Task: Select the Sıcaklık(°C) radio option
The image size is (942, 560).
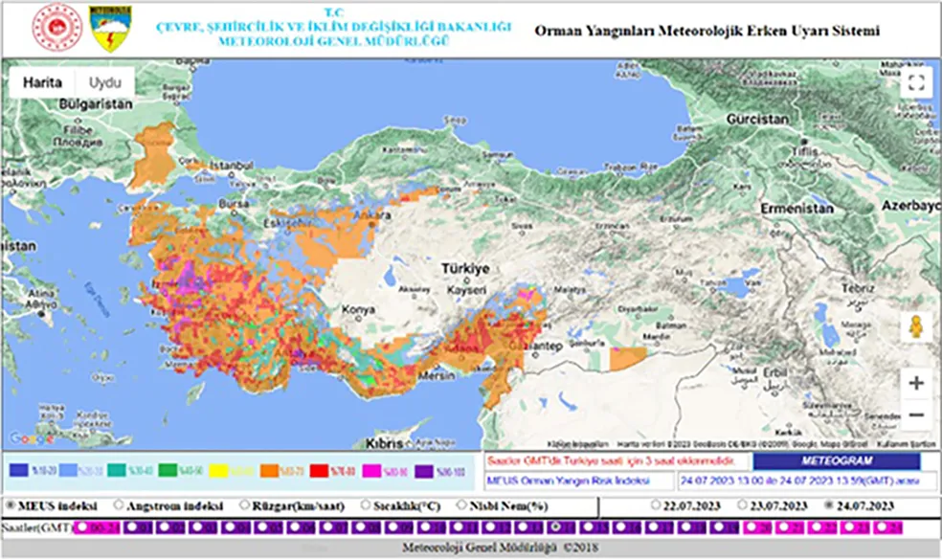Action: pos(367,505)
